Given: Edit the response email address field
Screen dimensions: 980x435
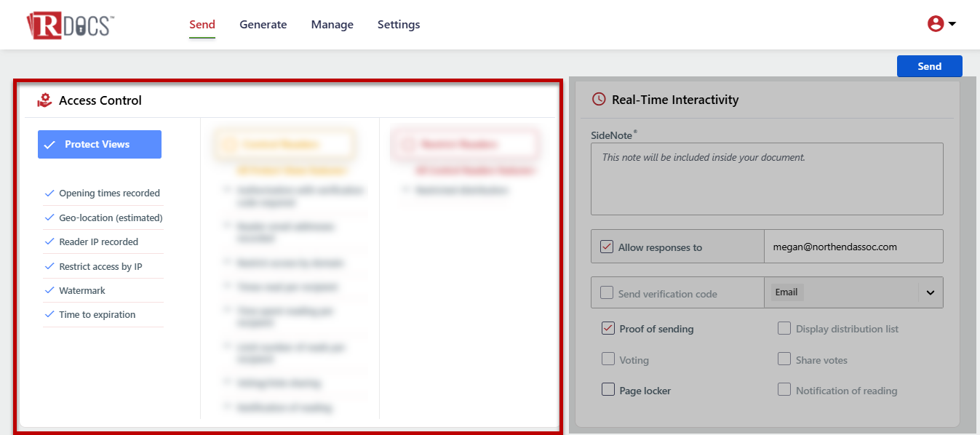Looking at the screenshot, I should pyautogui.click(x=853, y=247).
